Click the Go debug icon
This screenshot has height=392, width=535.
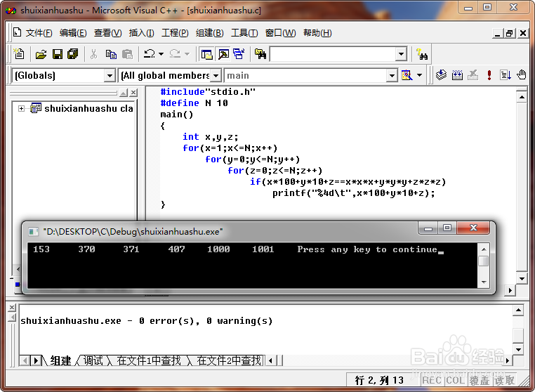tap(506, 74)
